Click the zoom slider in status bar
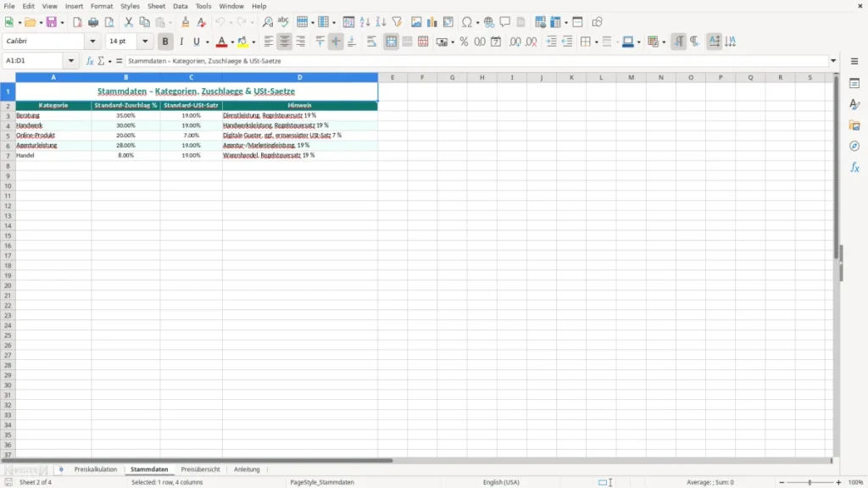 [810, 482]
